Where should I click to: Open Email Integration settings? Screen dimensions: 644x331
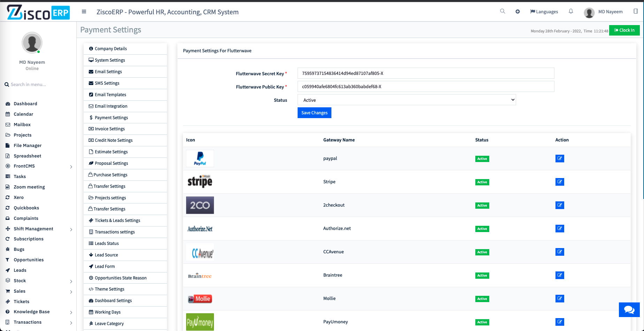pyautogui.click(x=125, y=106)
